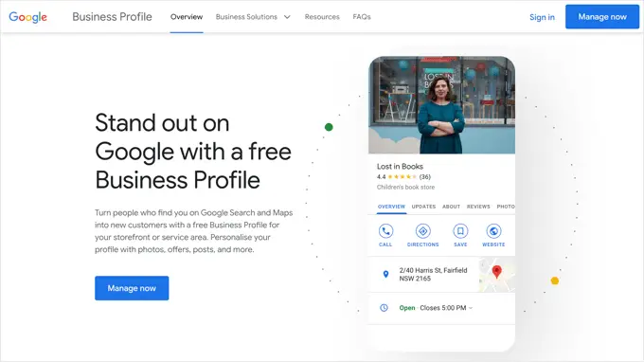This screenshot has width=644, height=362.
Task: Open the FAQs menu item
Action: click(362, 17)
